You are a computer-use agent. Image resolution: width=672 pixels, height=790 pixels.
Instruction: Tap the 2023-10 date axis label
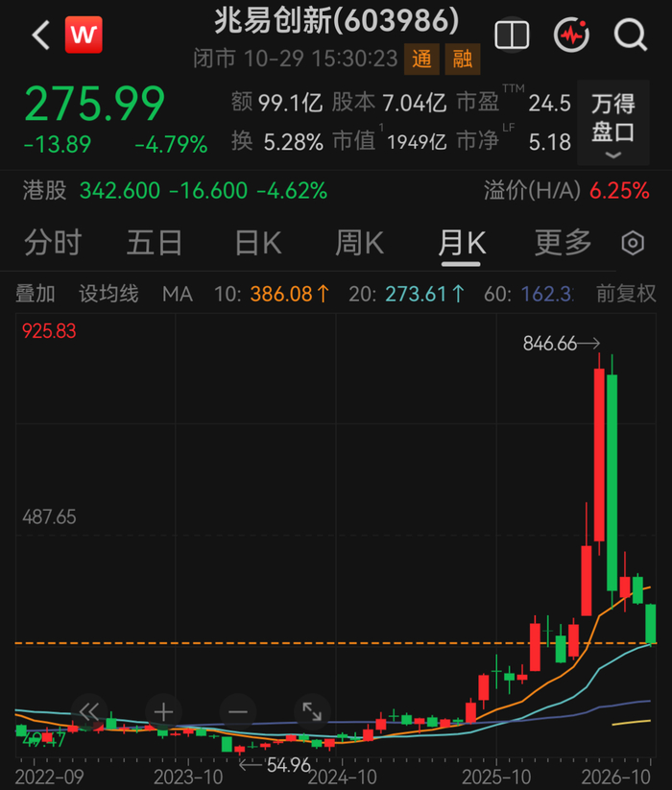[x=188, y=777]
